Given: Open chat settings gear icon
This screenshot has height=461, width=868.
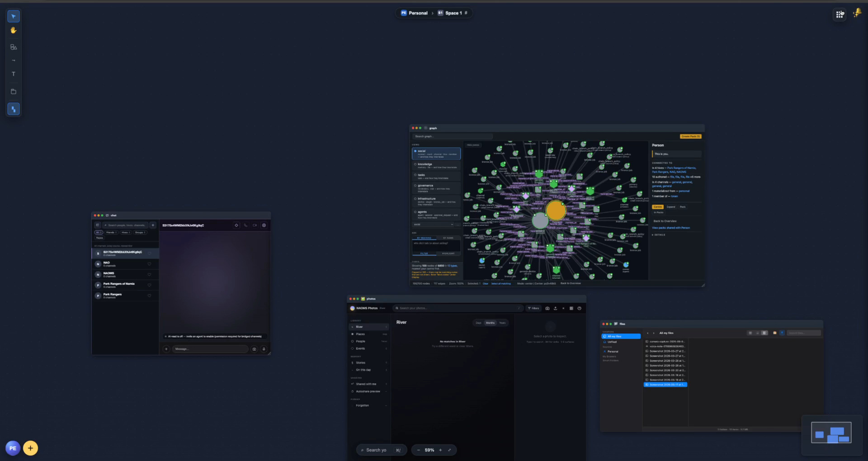Looking at the screenshot, I should click(x=264, y=225).
